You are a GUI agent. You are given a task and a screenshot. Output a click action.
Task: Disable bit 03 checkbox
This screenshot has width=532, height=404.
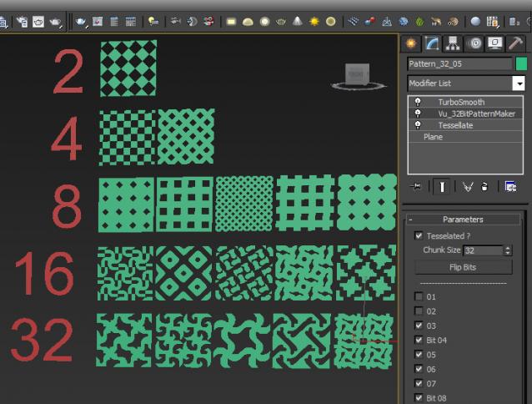pyautogui.click(x=419, y=326)
